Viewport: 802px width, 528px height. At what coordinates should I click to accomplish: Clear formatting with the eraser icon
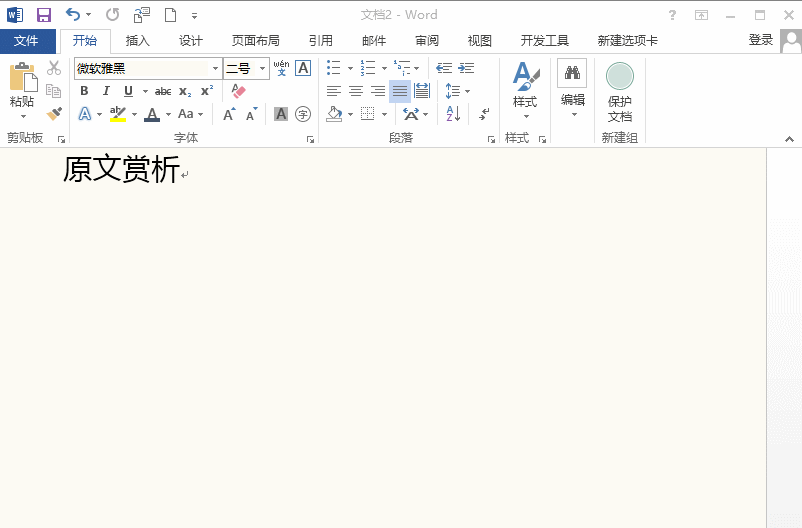238,91
